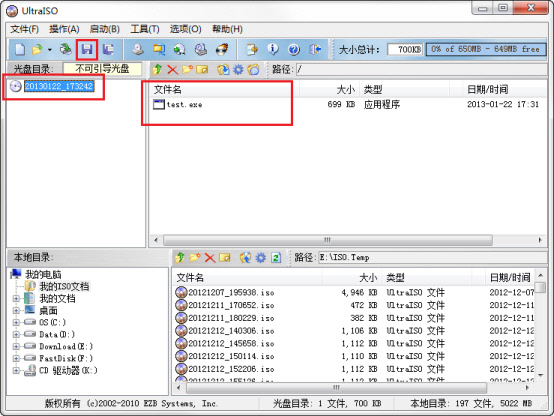The image size is (554, 416).
Task: Click the New file toolbar icon
Action: tap(20, 49)
